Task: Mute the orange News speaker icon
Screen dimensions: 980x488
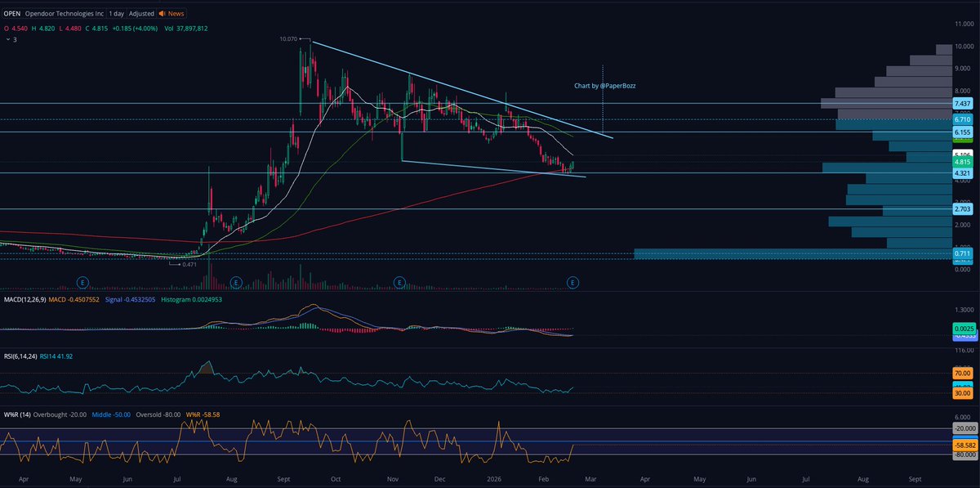Action: (x=161, y=13)
